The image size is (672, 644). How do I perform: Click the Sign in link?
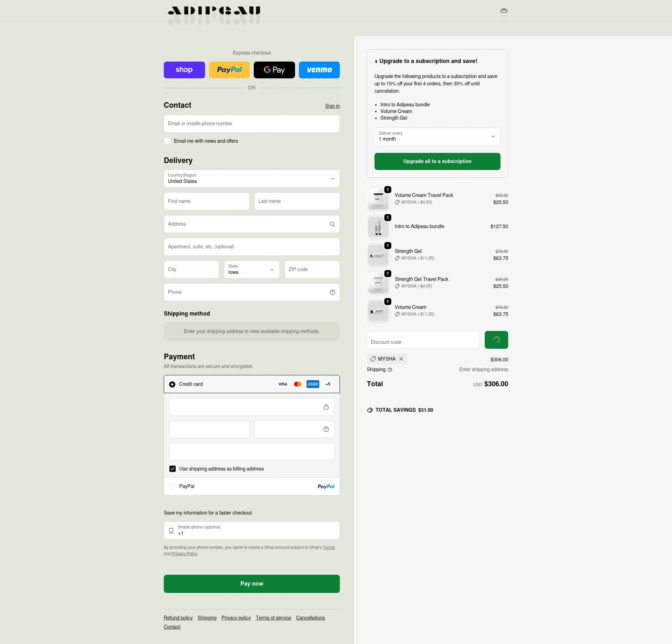click(x=332, y=106)
